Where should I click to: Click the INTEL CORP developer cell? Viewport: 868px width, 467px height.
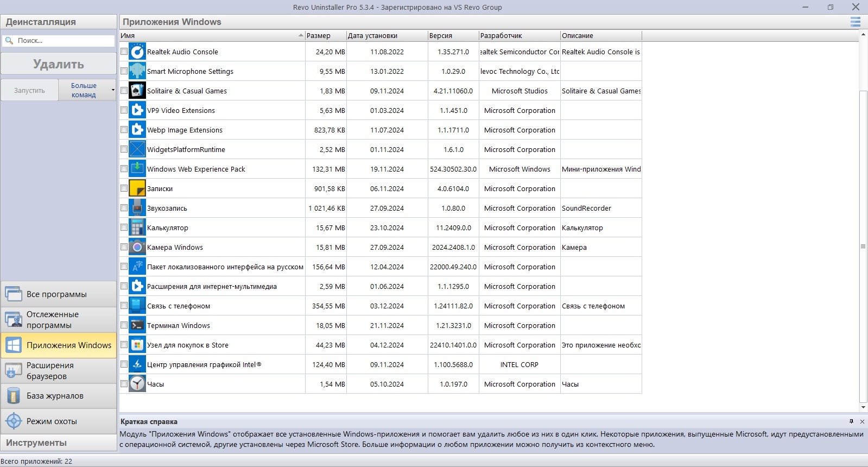point(519,365)
